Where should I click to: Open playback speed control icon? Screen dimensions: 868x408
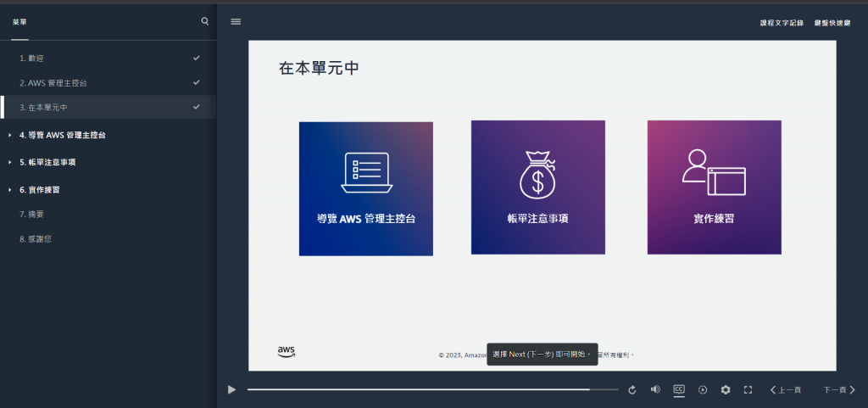click(703, 389)
